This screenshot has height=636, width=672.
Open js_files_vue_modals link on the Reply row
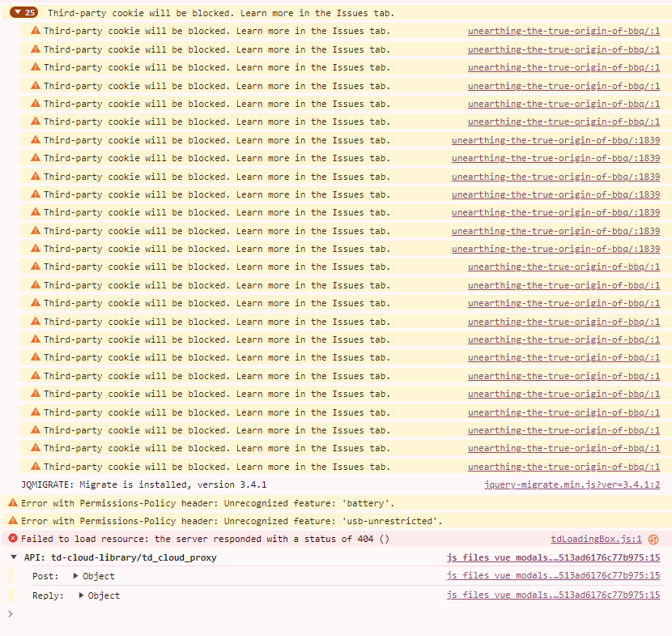point(553,595)
